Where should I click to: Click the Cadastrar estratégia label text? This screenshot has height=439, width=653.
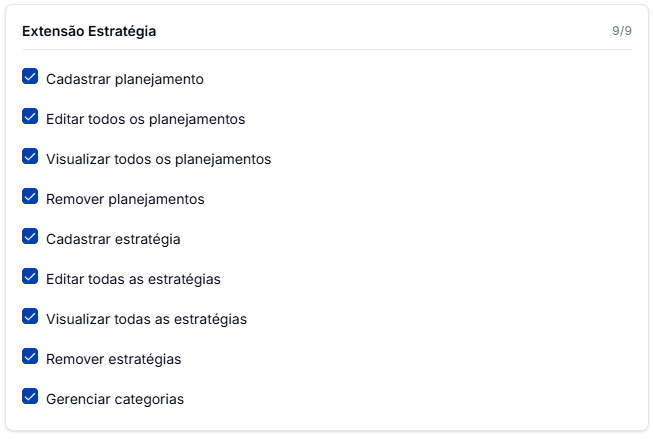[x=113, y=239]
